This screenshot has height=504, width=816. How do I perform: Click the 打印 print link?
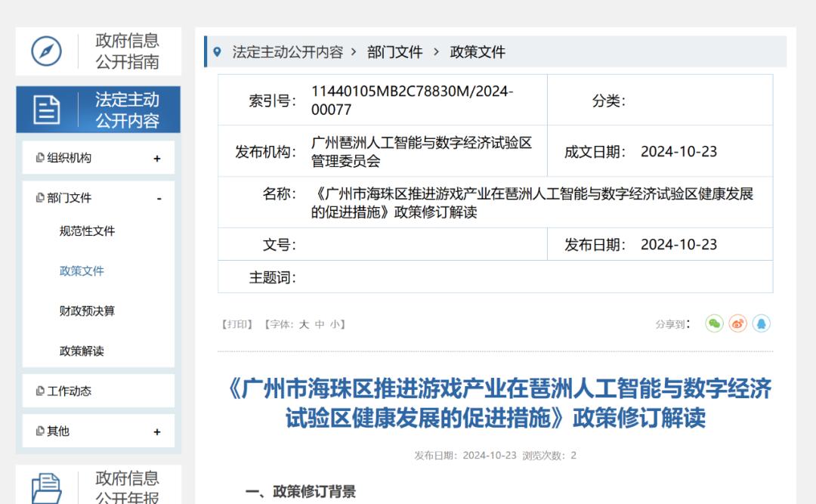click(237, 324)
